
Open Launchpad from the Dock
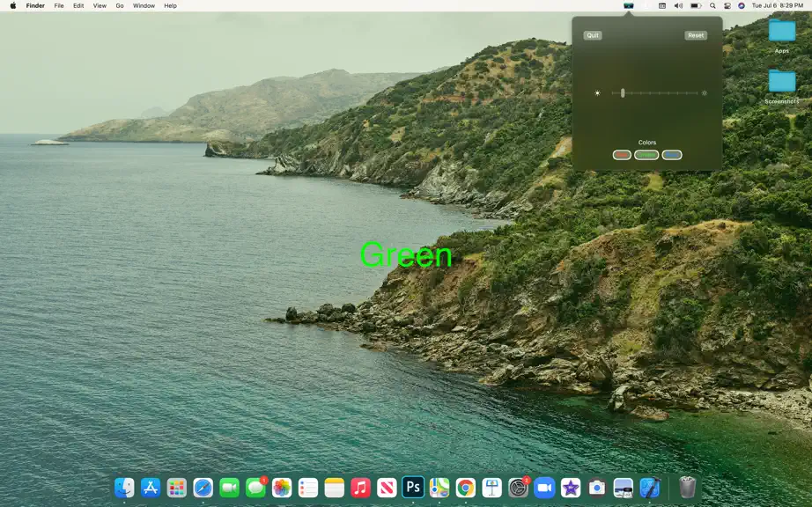coord(177,488)
